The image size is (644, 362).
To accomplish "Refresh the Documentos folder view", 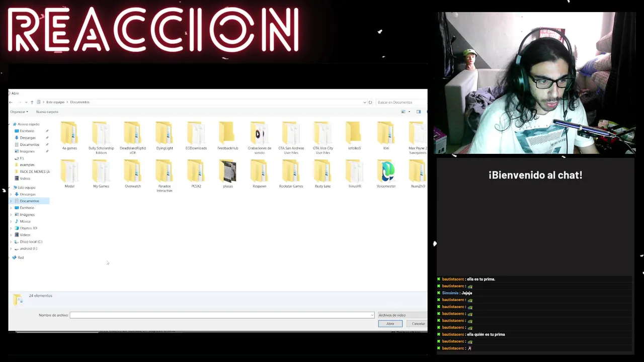I will pyautogui.click(x=370, y=102).
